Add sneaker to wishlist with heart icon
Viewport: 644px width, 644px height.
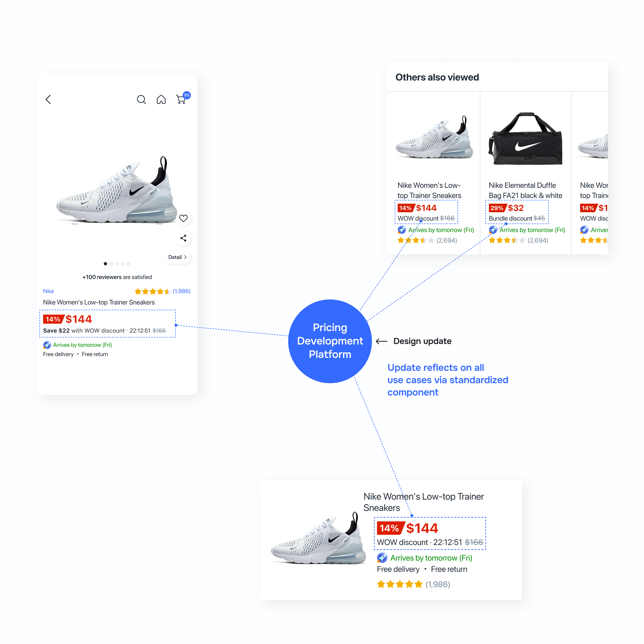click(x=183, y=218)
